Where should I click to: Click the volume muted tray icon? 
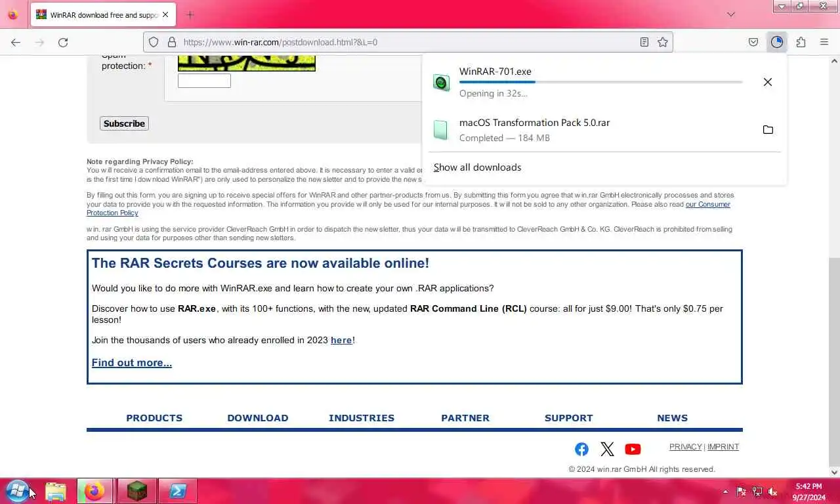pos(772,492)
